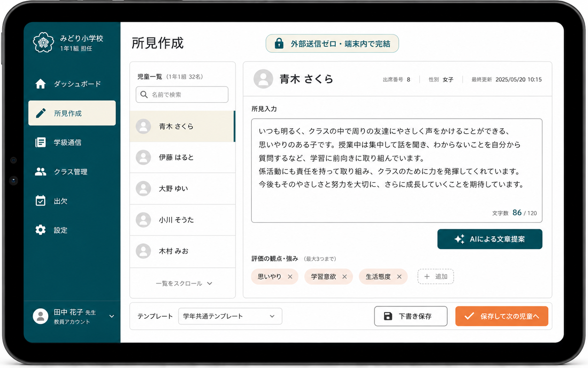Click in the 所見入力 text area
This screenshot has width=588, height=368.
(x=397, y=171)
